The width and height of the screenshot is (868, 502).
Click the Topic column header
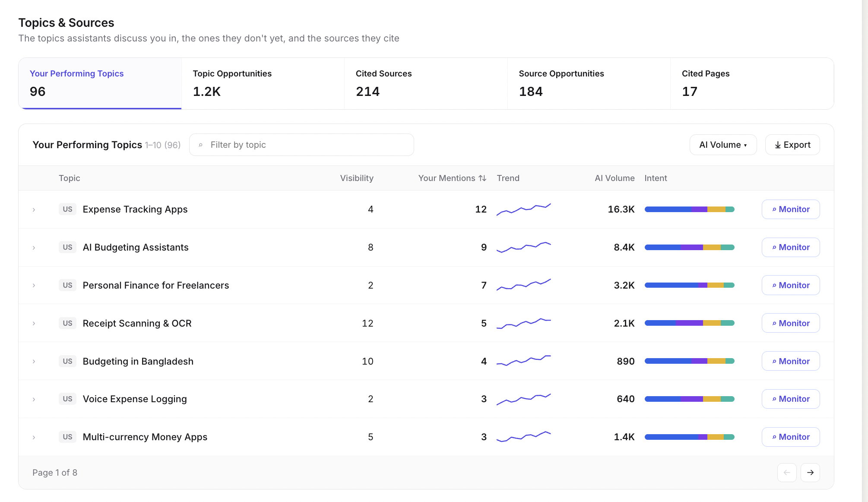(x=70, y=178)
